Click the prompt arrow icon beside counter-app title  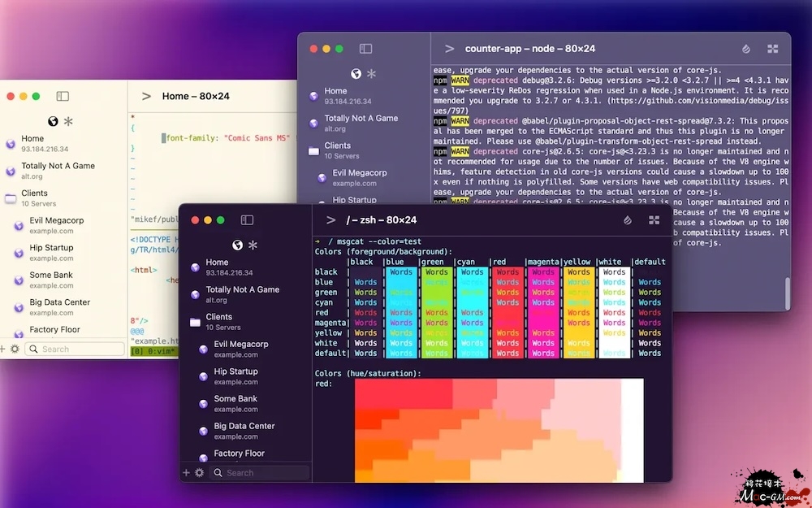[x=449, y=49]
